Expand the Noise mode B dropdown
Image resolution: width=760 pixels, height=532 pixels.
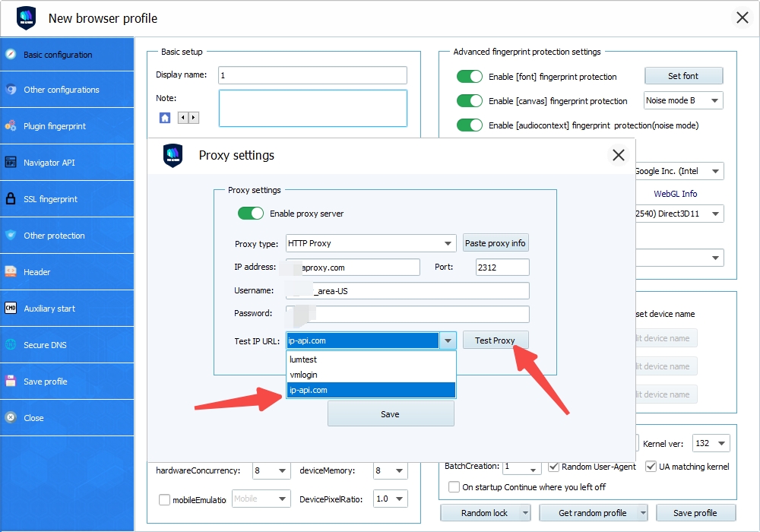click(x=682, y=100)
